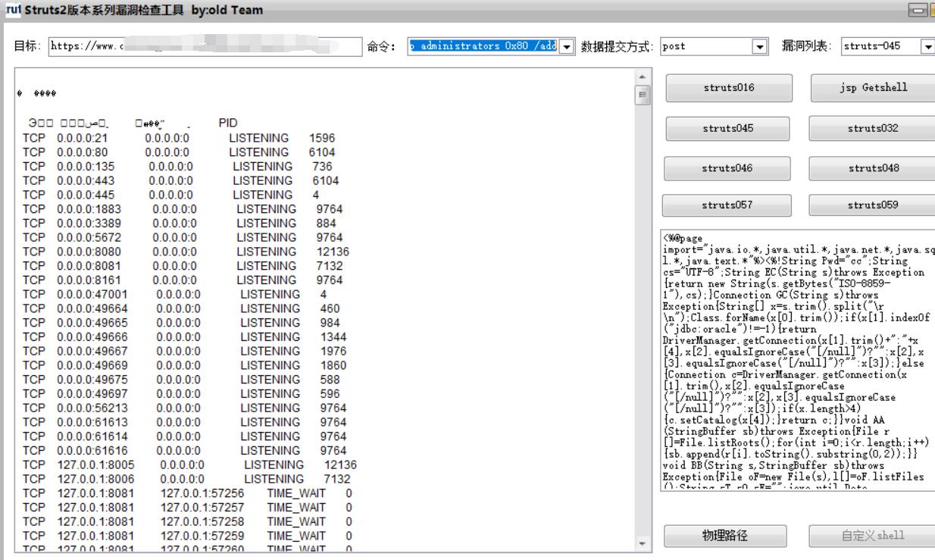Select the 0.0.0.0:1883 address text

click(89, 209)
